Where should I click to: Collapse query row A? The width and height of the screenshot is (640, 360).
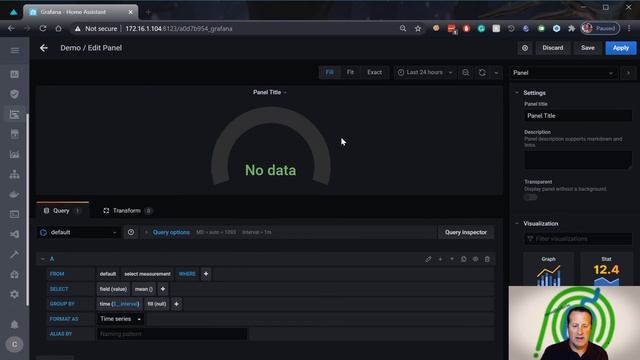tap(43, 259)
